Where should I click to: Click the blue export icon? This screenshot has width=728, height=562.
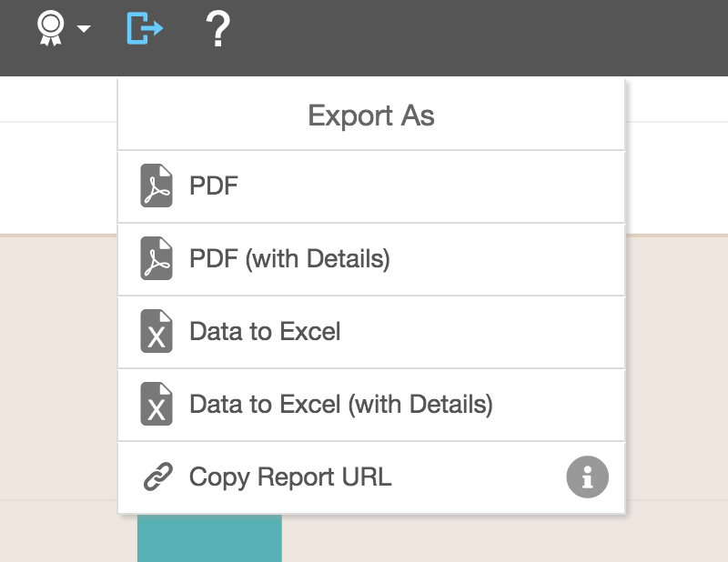[x=145, y=29]
